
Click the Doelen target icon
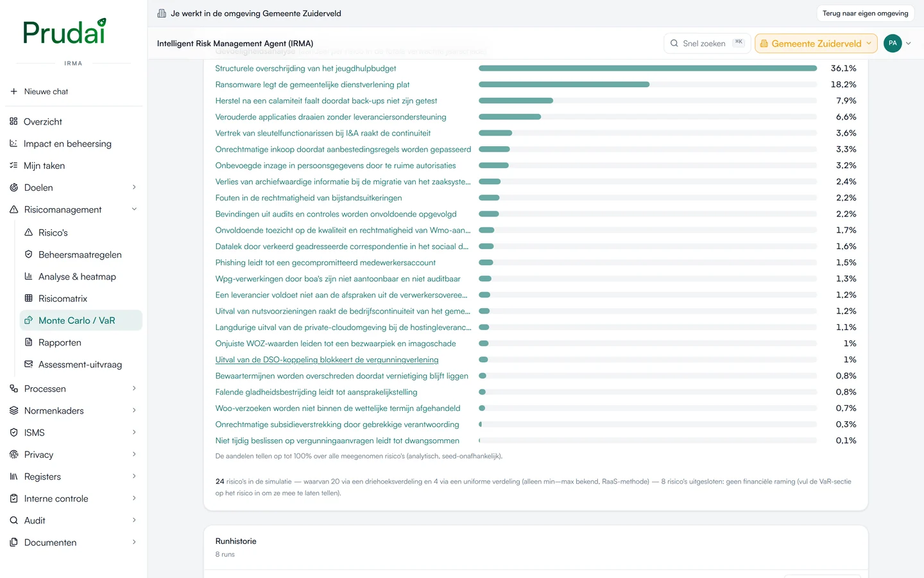(x=13, y=188)
